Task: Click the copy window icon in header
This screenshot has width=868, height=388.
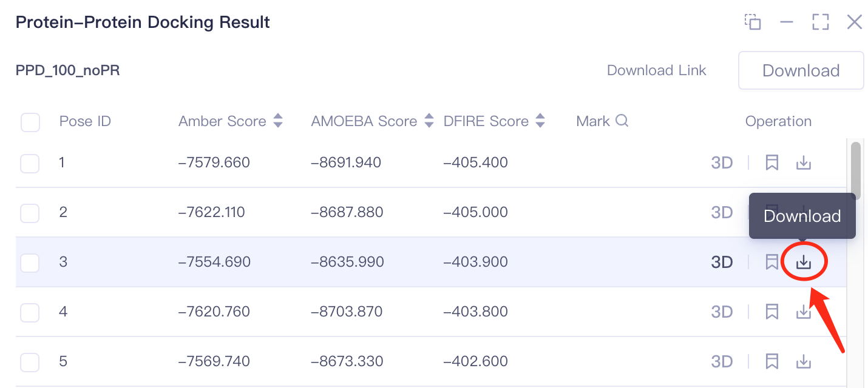Action: [x=753, y=22]
